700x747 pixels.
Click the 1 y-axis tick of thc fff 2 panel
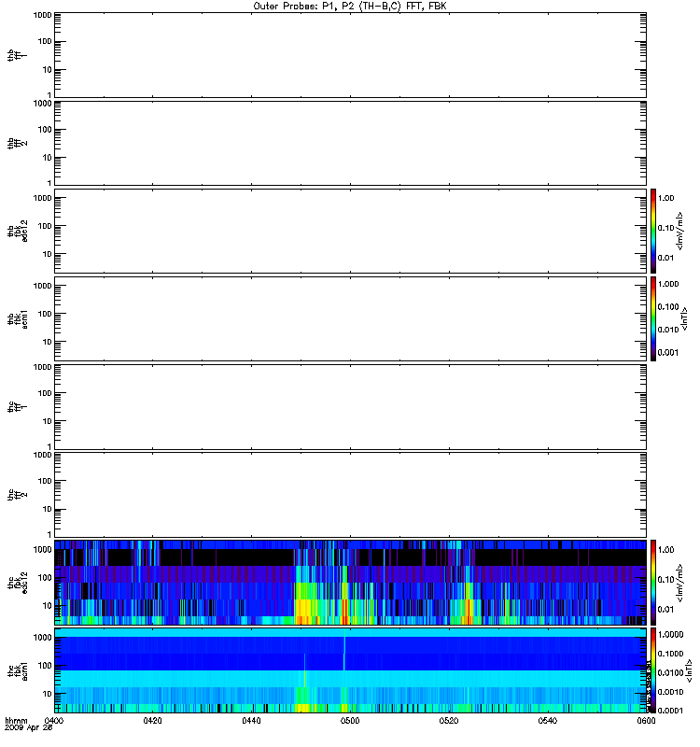coord(49,534)
